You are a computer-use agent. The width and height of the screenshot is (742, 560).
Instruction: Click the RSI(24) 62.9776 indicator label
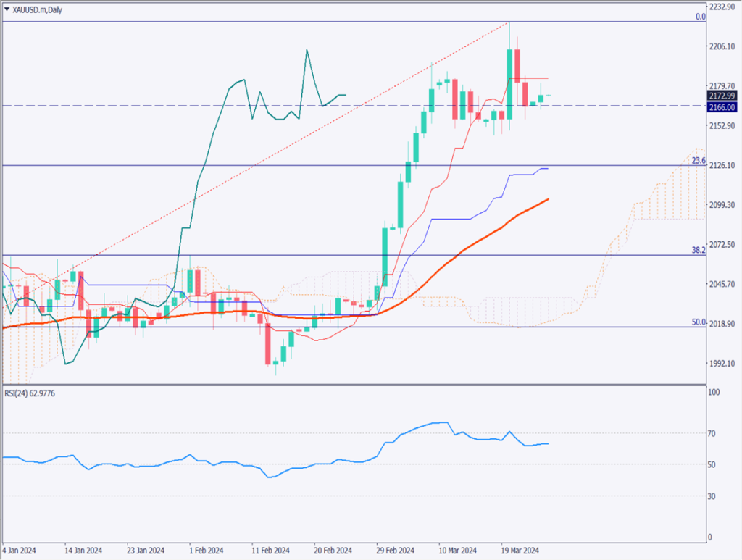[33, 393]
